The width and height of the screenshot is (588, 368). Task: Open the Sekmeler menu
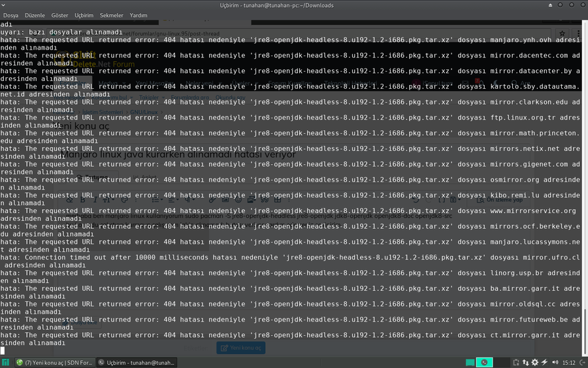[111, 16]
